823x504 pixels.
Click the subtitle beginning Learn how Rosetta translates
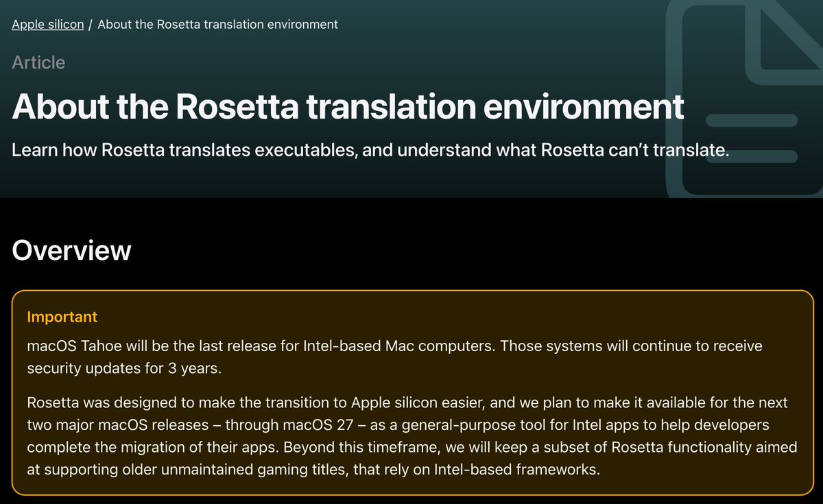(370, 149)
